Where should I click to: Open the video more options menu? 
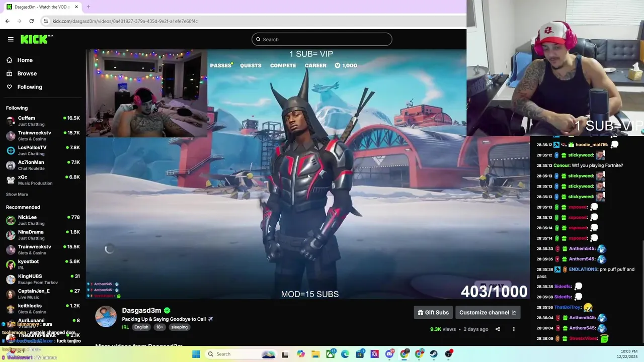coord(514,329)
